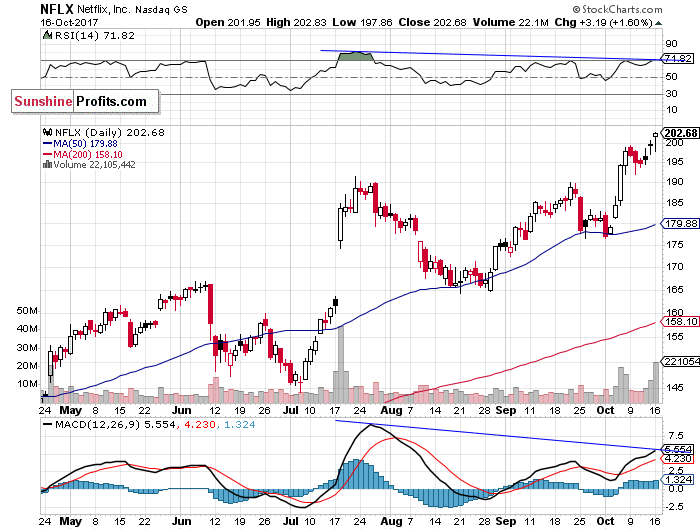Click the MA(50) 179.88 legend entry

pyautogui.click(x=80, y=144)
